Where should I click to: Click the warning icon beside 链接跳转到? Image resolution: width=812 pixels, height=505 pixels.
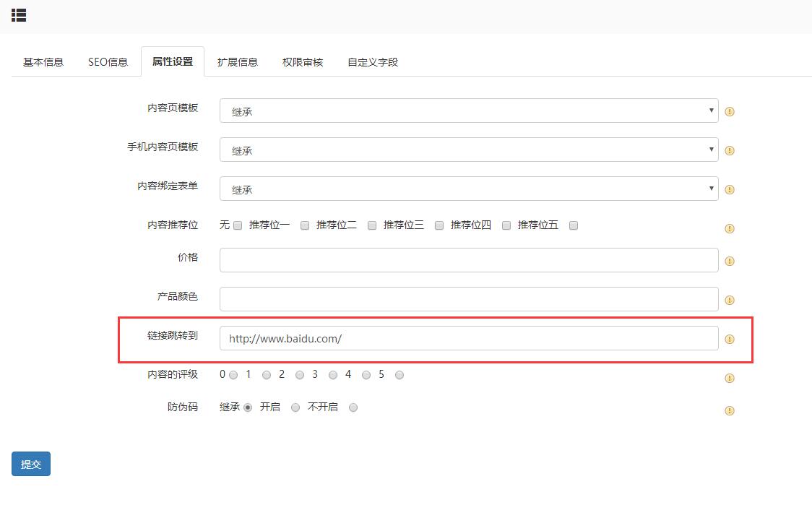click(729, 338)
